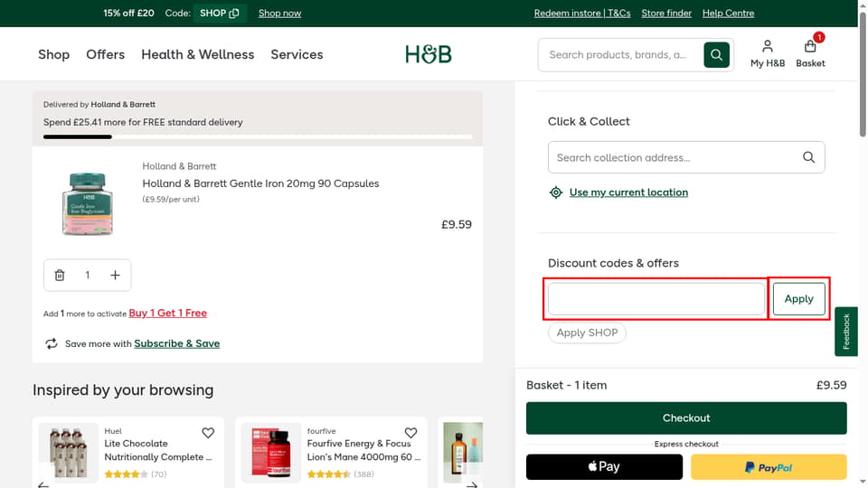Open the Store finder link

click(666, 13)
